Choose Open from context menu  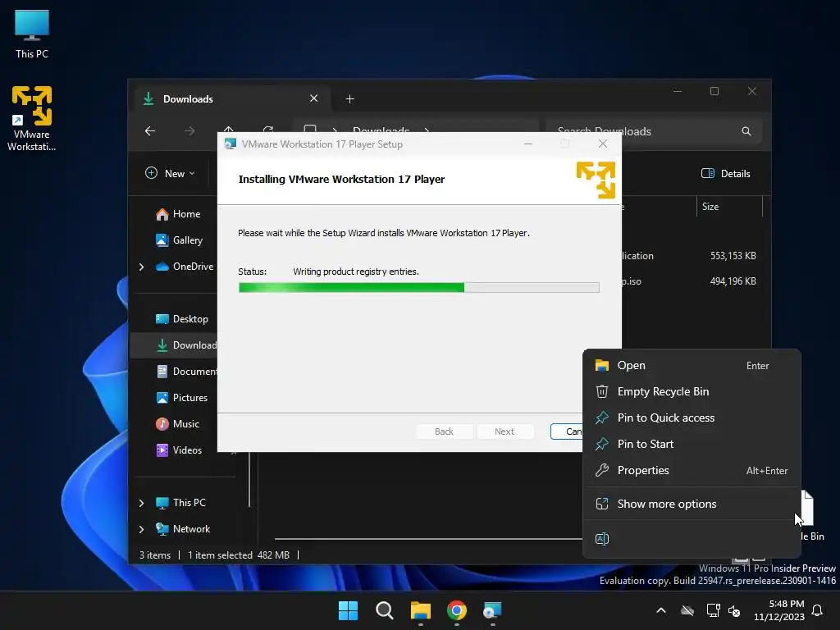point(692,366)
